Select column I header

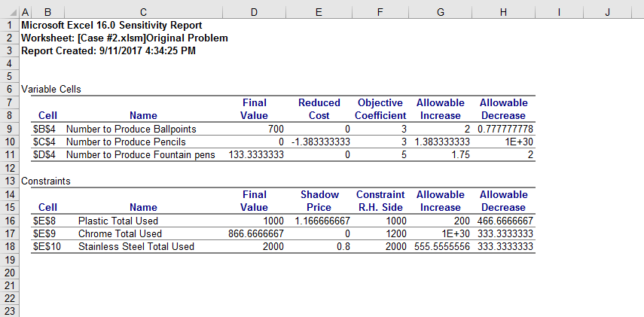pos(559,13)
